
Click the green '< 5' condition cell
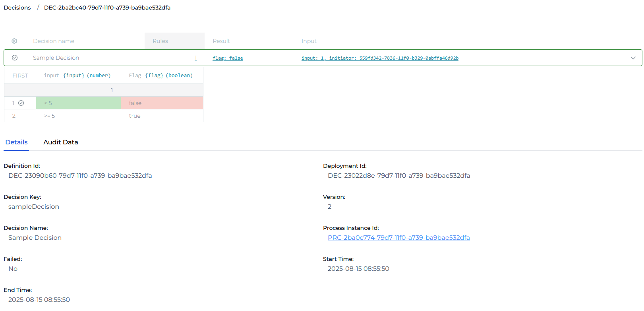pos(78,103)
